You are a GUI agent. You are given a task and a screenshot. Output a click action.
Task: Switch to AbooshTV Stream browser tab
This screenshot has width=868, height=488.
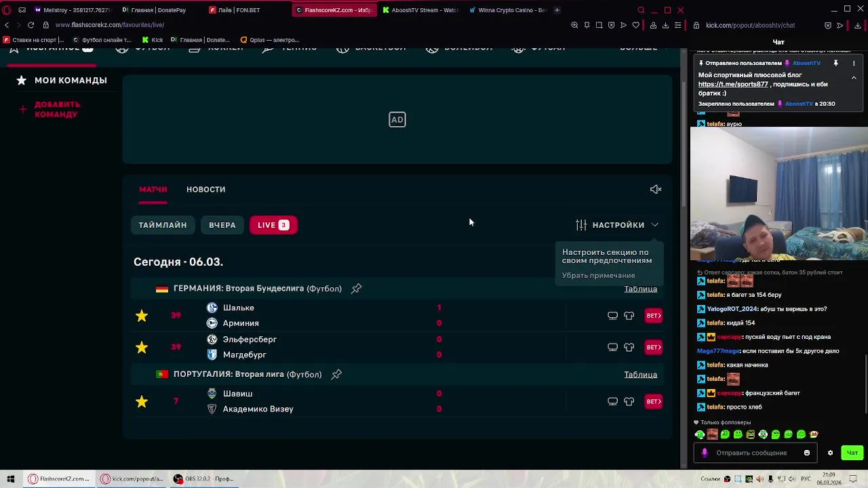(x=420, y=10)
